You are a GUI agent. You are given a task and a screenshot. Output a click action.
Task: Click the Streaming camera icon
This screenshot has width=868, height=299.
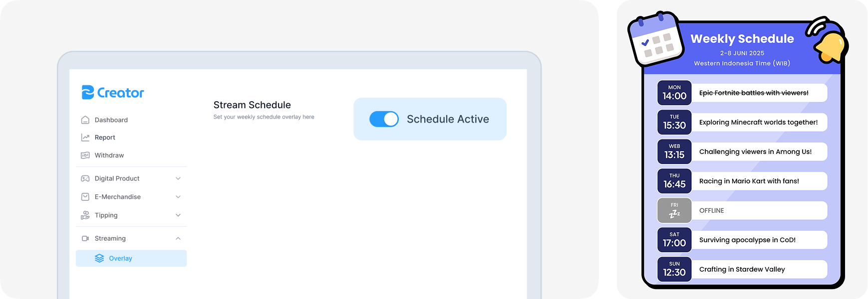[85, 239]
